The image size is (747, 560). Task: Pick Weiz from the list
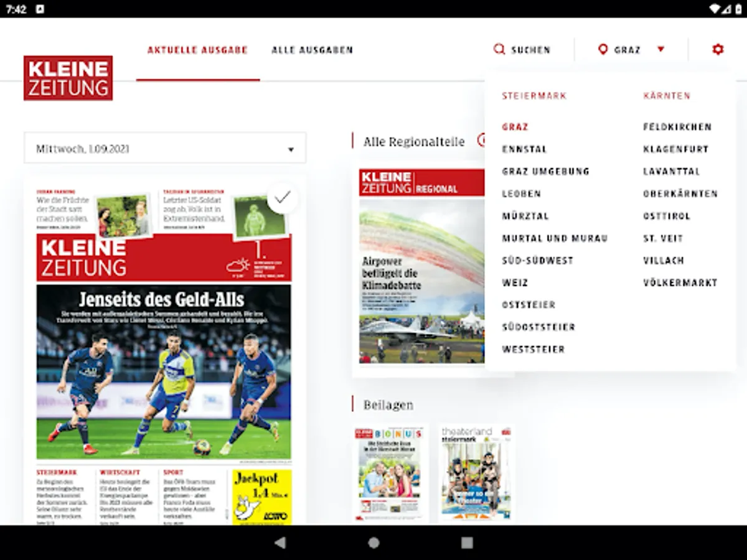point(515,282)
